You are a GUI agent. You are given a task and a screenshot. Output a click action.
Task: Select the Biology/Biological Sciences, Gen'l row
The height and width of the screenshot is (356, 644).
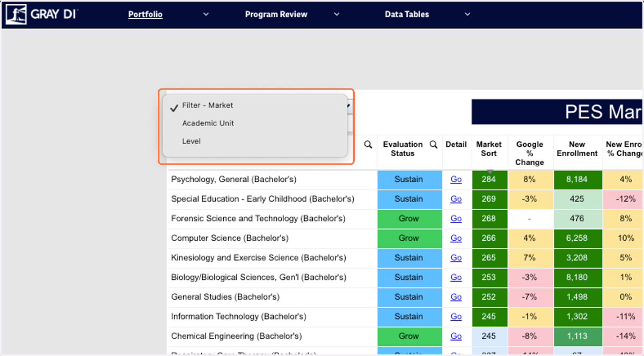(x=259, y=277)
